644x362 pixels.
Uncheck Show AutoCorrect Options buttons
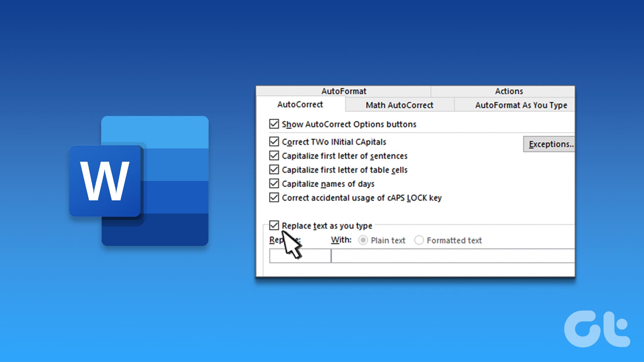[x=274, y=124]
